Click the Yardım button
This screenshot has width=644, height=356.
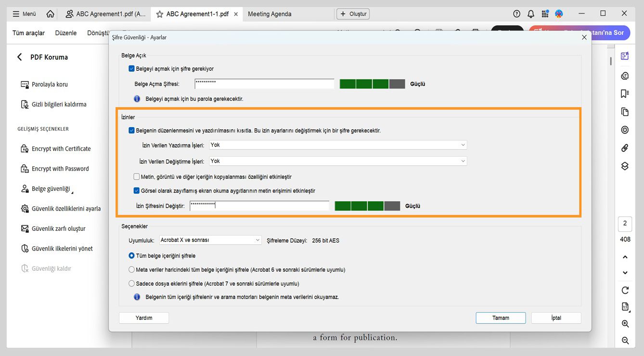pyautogui.click(x=144, y=318)
